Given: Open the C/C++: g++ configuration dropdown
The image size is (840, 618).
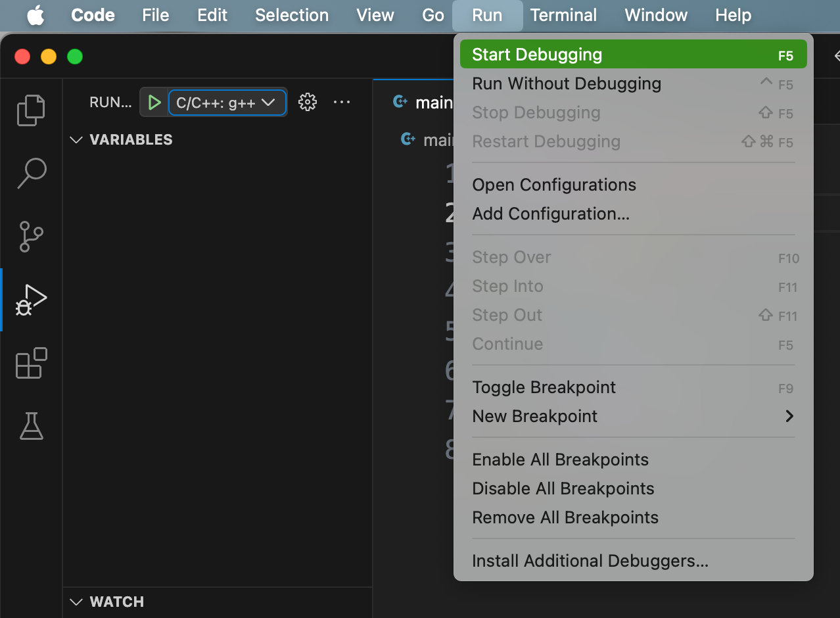Looking at the screenshot, I should pos(227,103).
